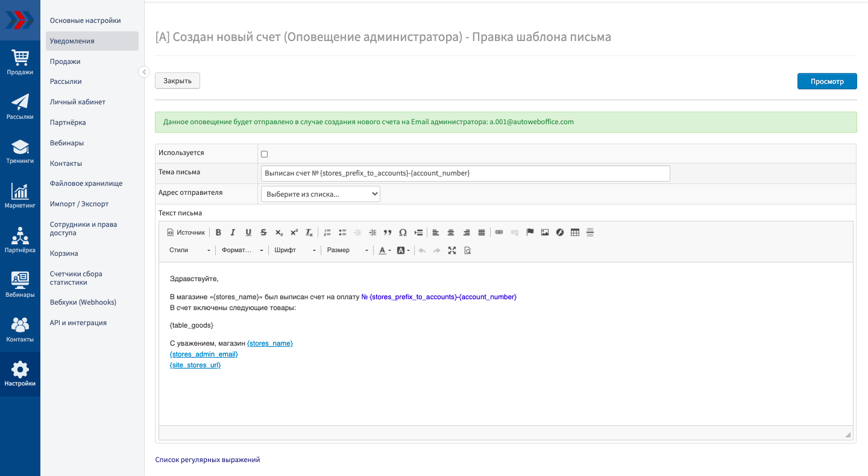Maximize the editor to full screen
This screenshot has width=868, height=476.
tap(452, 250)
